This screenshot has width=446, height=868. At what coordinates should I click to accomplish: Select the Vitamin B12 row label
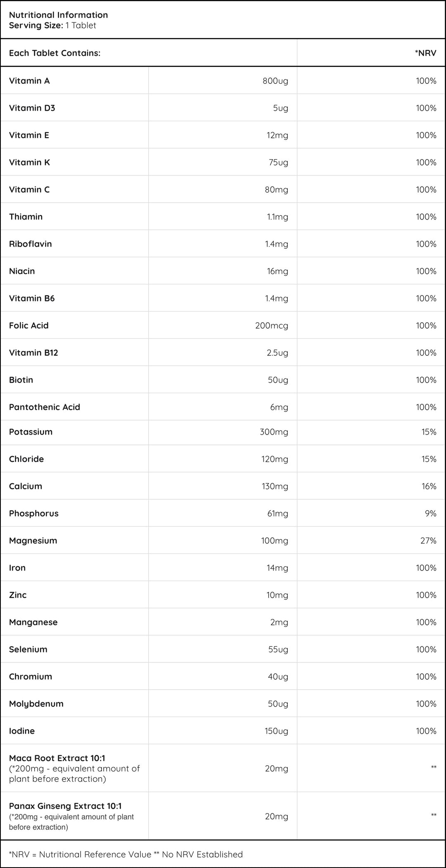(33, 352)
